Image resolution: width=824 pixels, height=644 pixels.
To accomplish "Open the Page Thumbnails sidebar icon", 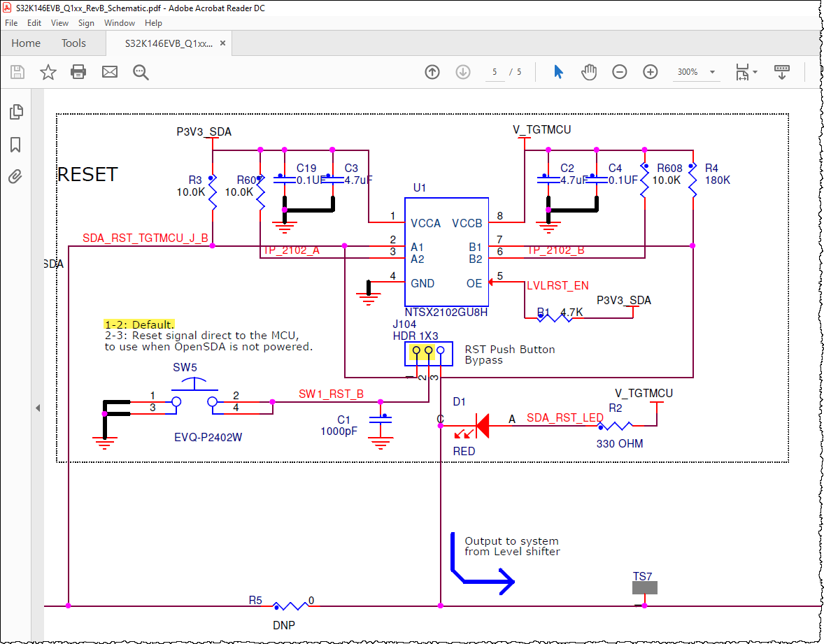I will (16, 111).
